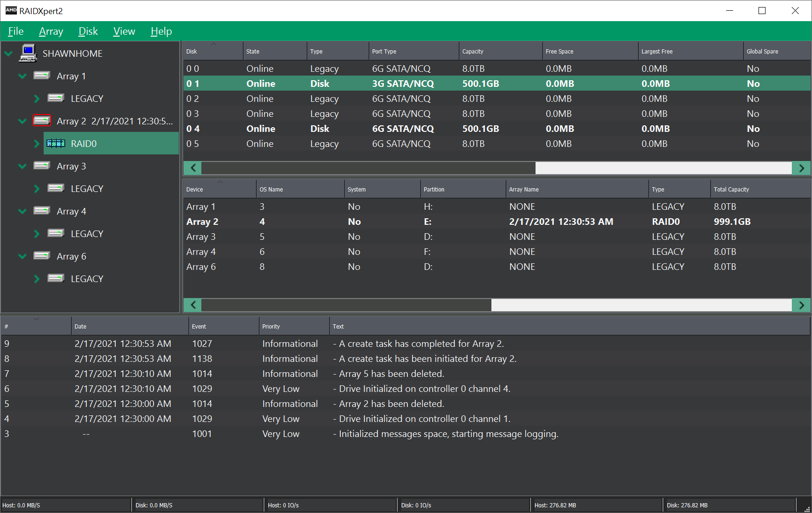The width and height of the screenshot is (812, 513).
Task: Sort array list by Total Capacity header
Action: pos(760,189)
